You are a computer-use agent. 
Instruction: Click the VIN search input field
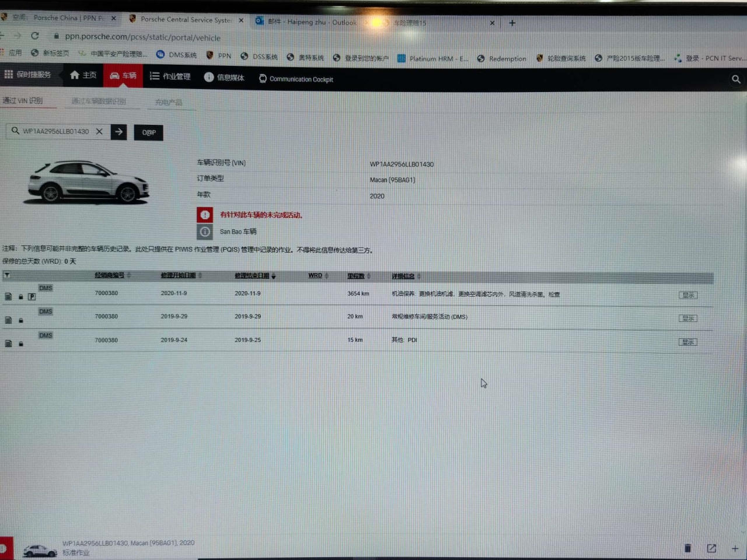click(x=56, y=131)
